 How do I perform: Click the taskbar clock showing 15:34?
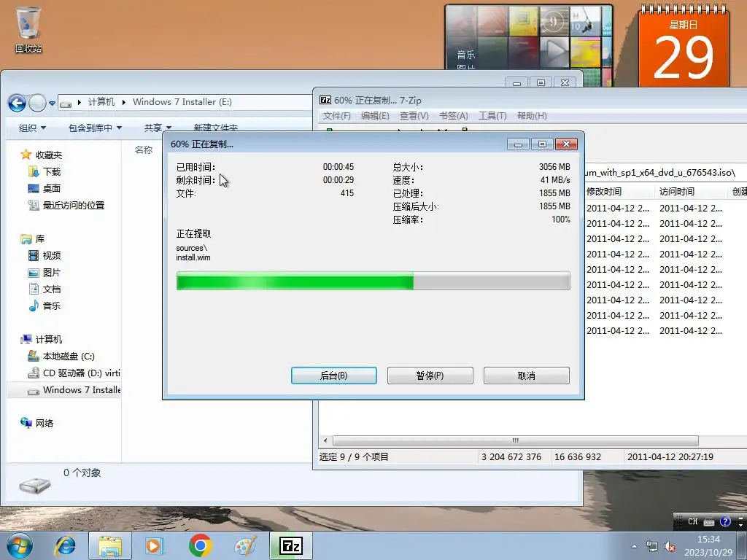pyautogui.click(x=708, y=545)
